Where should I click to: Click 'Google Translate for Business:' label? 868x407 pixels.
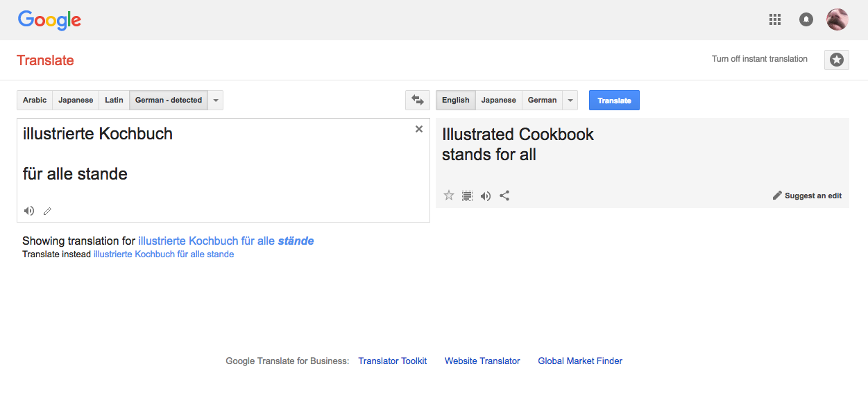[x=287, y=361]
